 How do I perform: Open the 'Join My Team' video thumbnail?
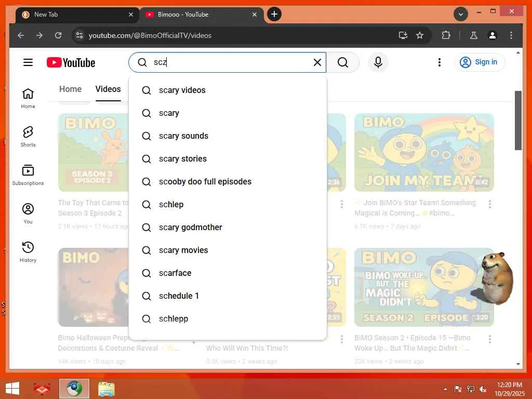(x=424, y=152)
